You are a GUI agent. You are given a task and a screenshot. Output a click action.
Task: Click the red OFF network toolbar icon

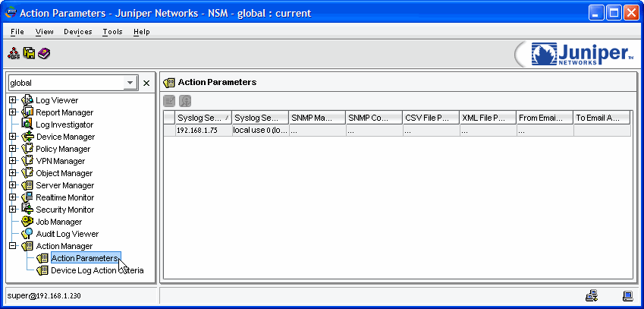(14, 53)
